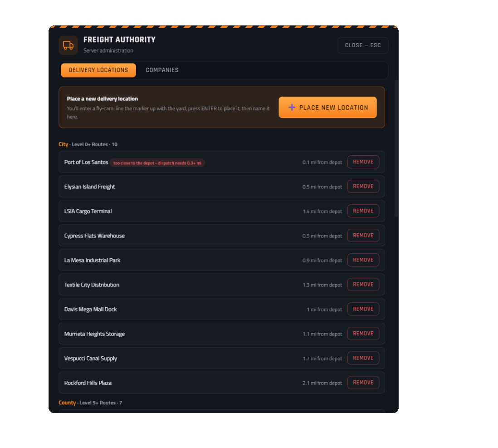498x448 pixels.
Task: Close the panel with Close – Esc
Action: coord(363,45)
